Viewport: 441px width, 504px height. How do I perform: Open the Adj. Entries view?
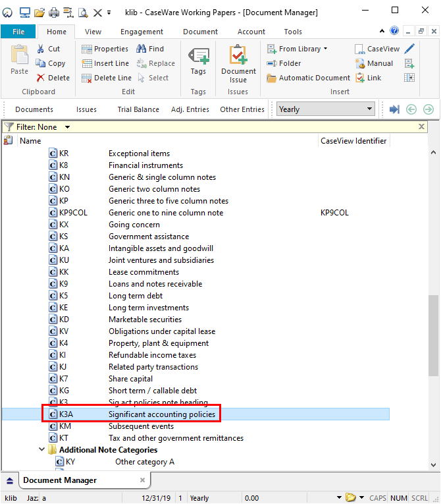(190, 109)
